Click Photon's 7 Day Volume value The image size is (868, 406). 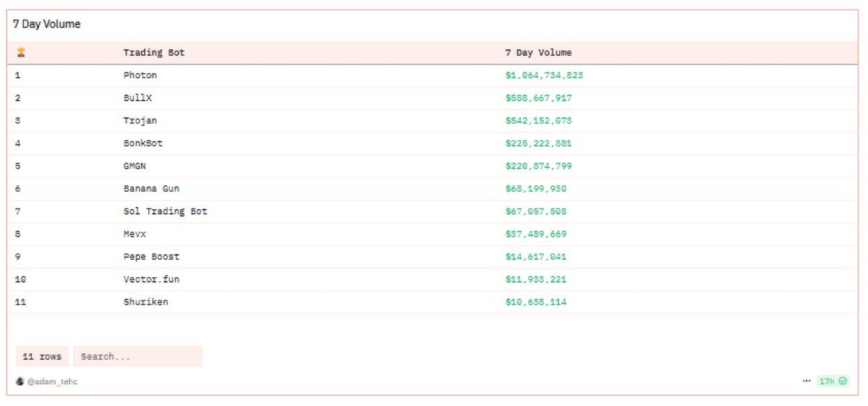coord(545,75)
